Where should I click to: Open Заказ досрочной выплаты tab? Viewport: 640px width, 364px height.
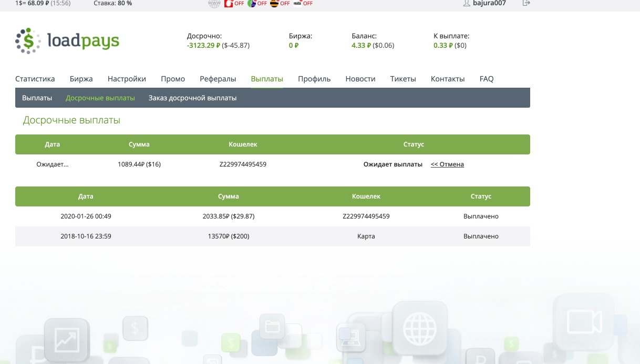click(x=192, y=98)
